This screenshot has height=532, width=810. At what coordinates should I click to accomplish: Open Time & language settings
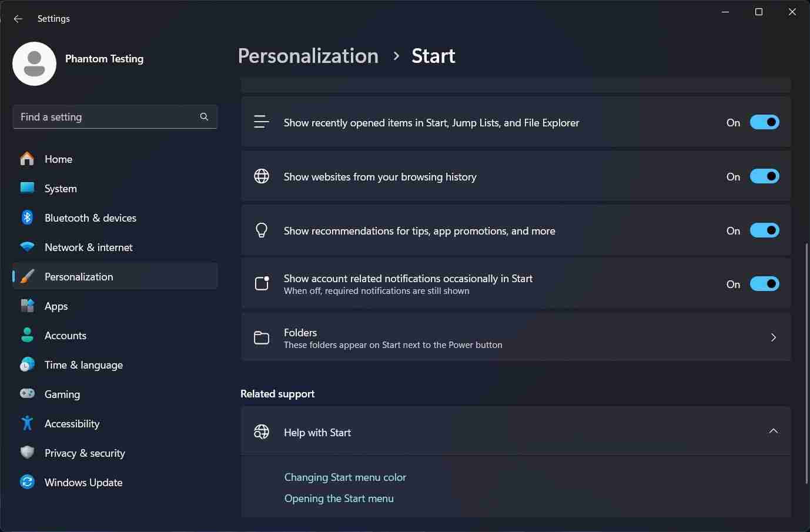point(83,364)
